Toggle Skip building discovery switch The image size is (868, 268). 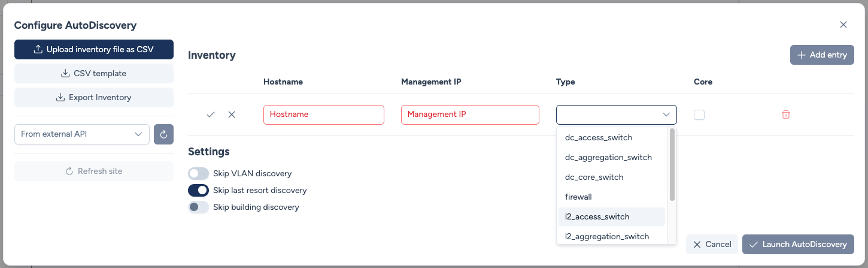click(198, 207)
